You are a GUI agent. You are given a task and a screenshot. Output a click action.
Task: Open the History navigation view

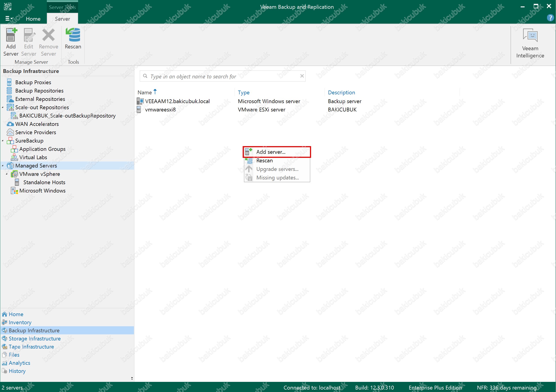[17, 371]
